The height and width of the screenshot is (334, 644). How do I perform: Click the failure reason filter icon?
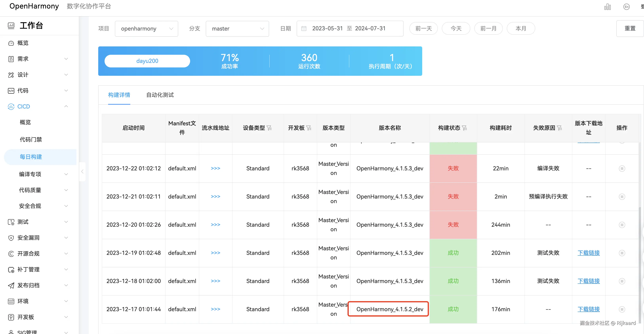pos(559,128)
